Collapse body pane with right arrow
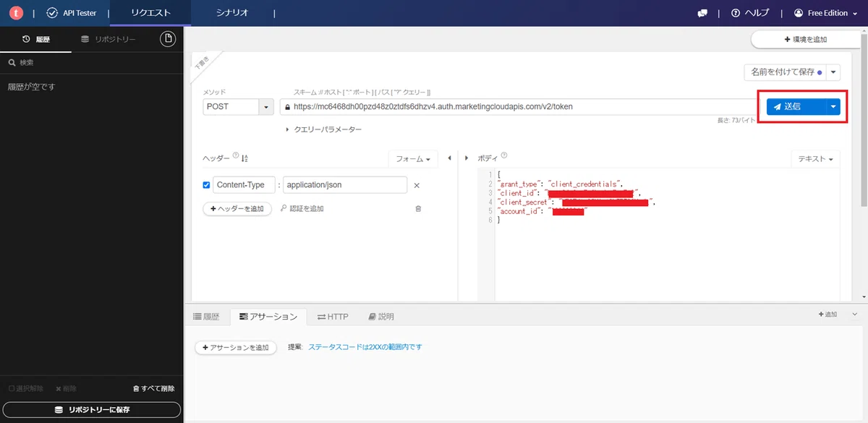868x423 pixels. pyautogui.click(x=467, y=158)
